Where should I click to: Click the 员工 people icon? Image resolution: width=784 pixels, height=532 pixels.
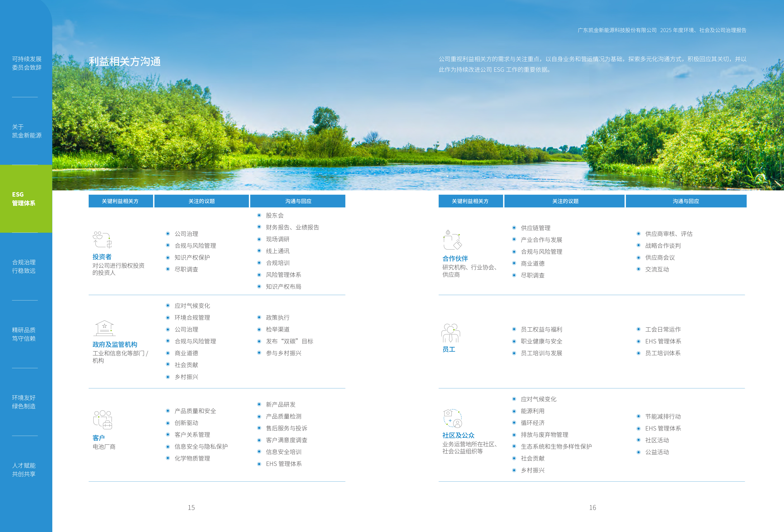tap(451, 333)
